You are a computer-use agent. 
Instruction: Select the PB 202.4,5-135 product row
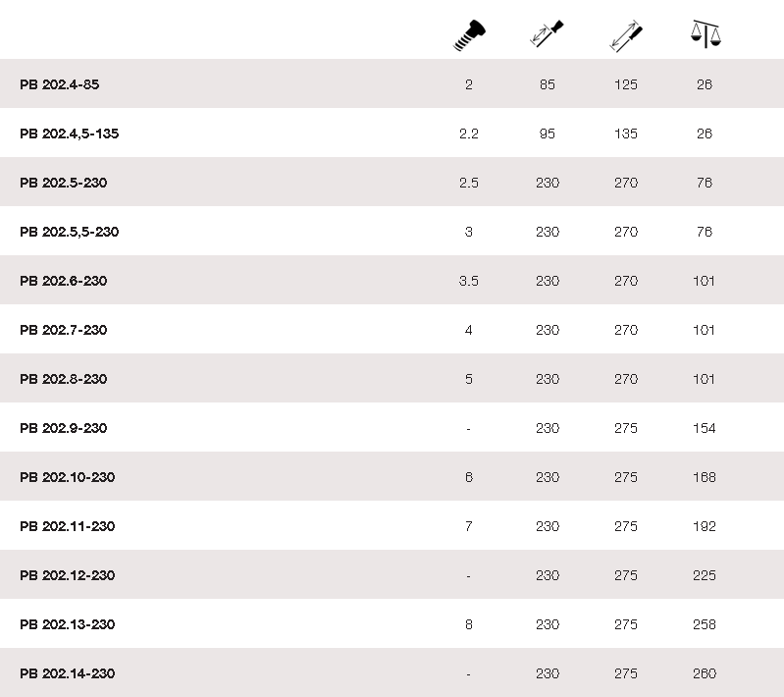(70, 134)
